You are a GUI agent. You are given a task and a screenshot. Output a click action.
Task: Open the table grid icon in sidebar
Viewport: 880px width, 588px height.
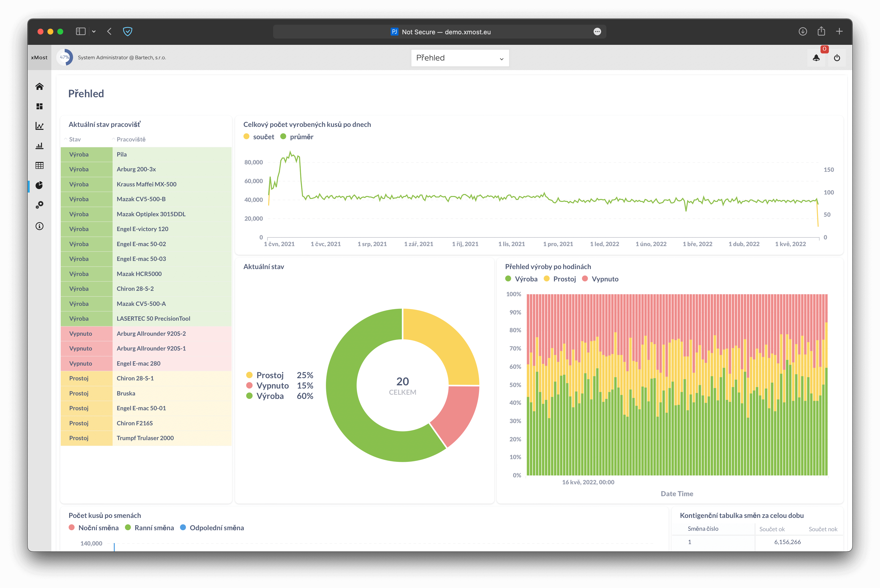[x=40, y=165]
